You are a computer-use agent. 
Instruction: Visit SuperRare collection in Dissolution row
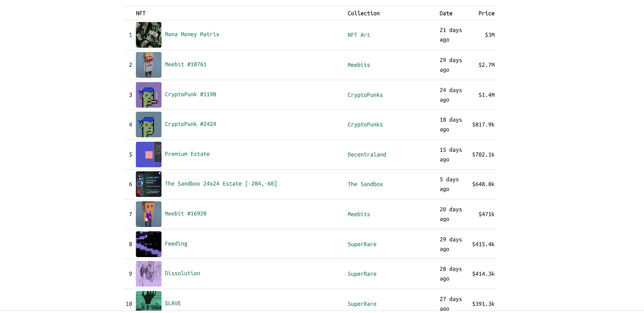click(362, 274)
